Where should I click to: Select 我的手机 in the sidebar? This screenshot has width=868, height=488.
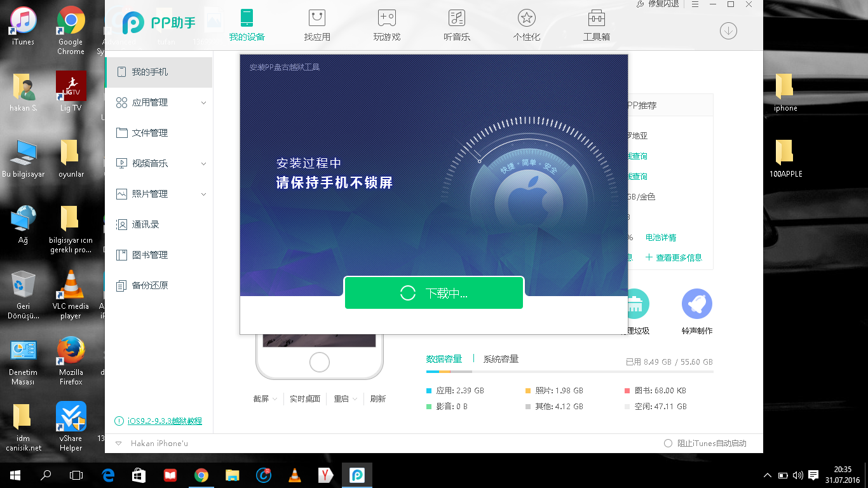[x=159, y=72]
